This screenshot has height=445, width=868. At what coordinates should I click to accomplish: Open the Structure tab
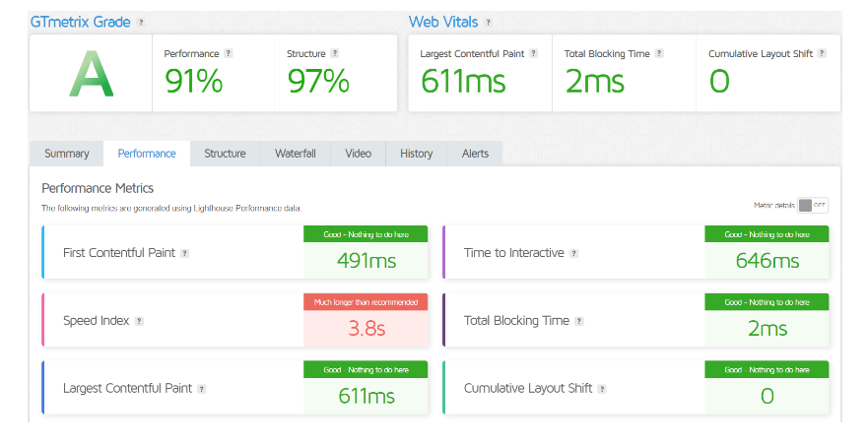click(225, 154)
